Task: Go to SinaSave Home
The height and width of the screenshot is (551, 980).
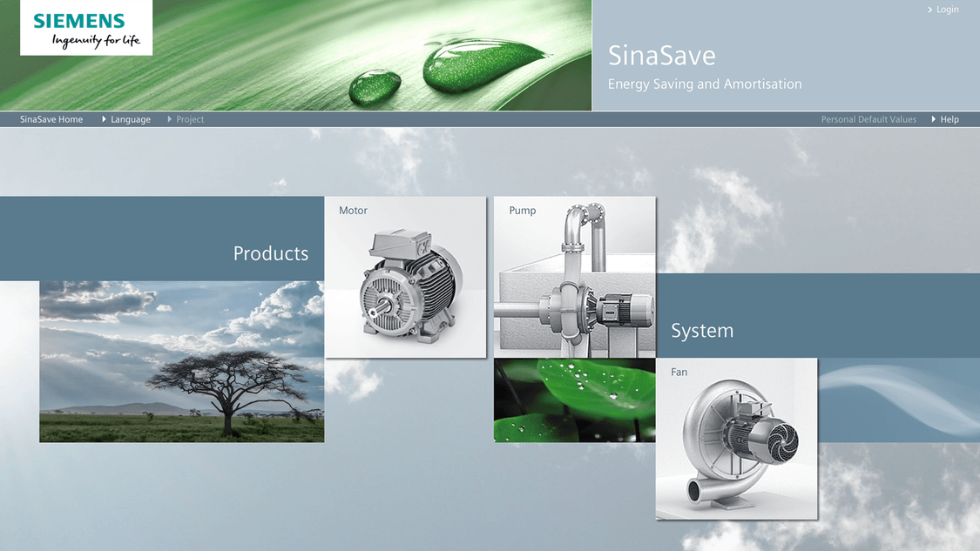Action: pos(51,119)
